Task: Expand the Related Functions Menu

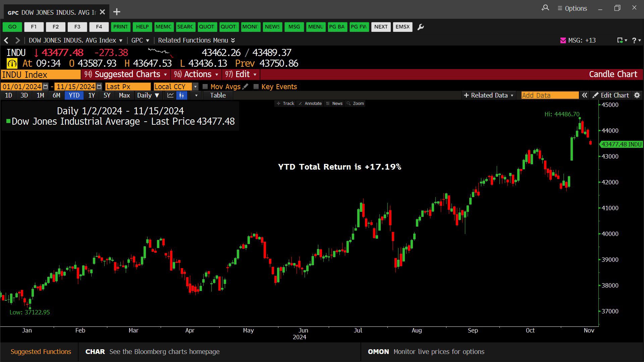Action: [x=197, y=40]
